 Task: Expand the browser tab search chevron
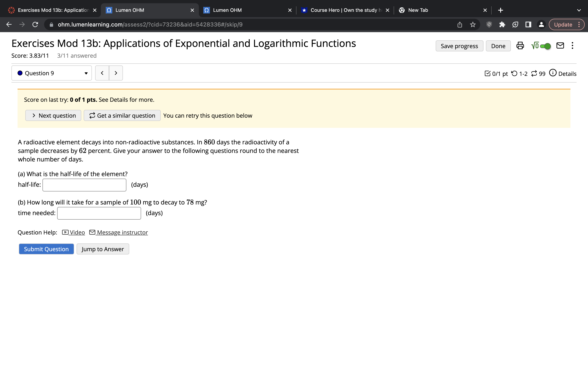point(579,10)
